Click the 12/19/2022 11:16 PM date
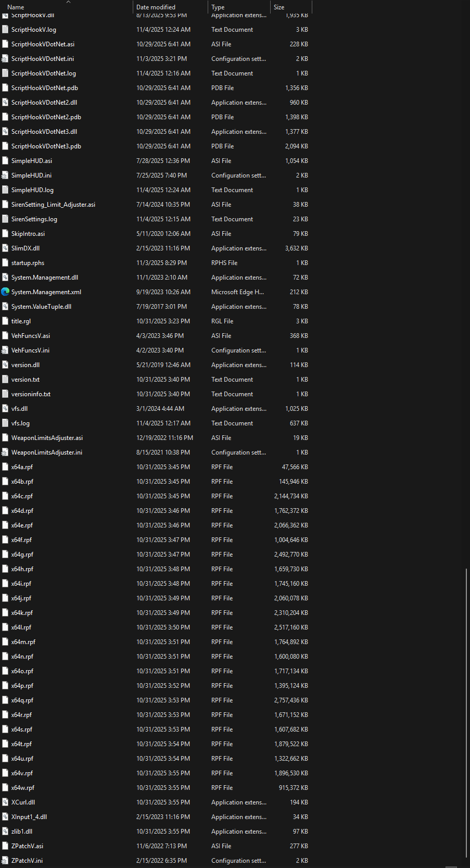 pyautogui.click(x=164, y=438)
